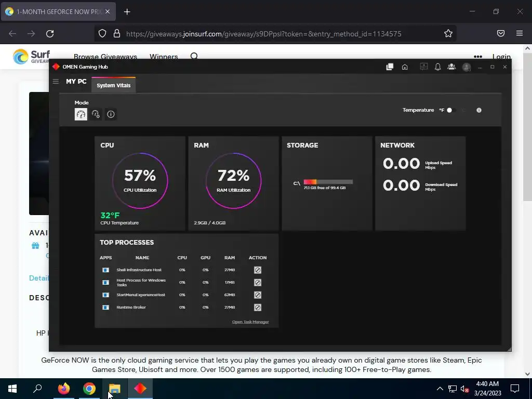Click the 32°F CPU temperature reading
Image resolution: width=532 pixels, height=399 pixels.
(110, 216)
